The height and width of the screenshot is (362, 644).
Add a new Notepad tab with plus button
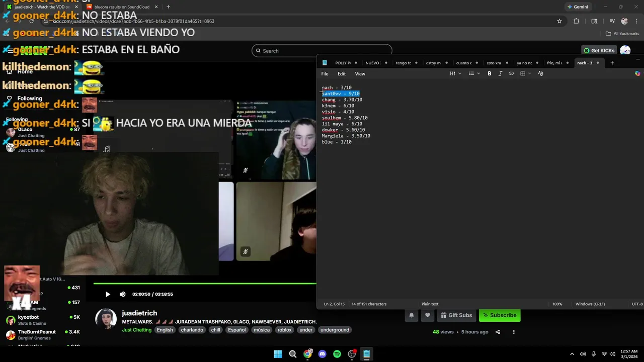click(x=612, y=63)
